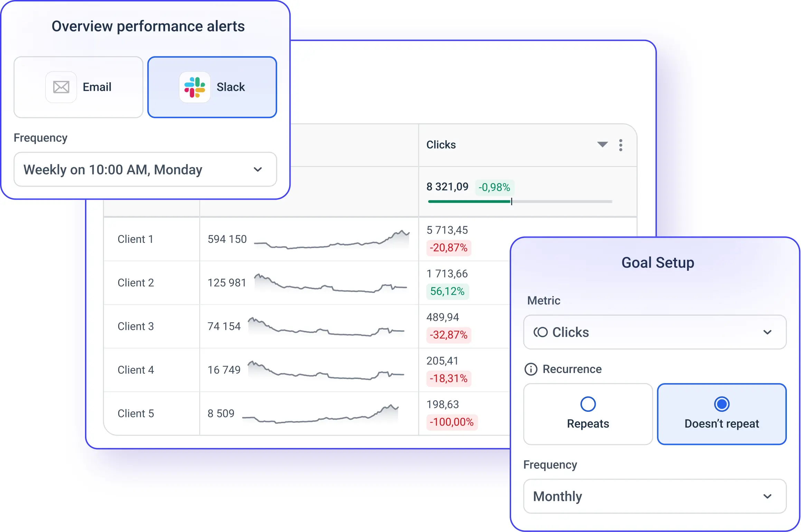Viewport: 801px width, 532px height.
Task: Click the Clicks column sort arrow
Action: tap(602, 145)
